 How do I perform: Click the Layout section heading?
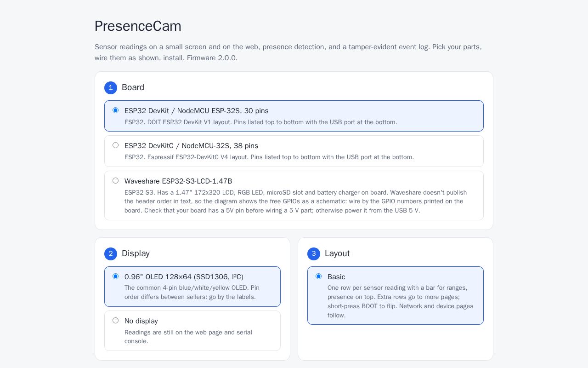pyautogui.click(x=337, y=253)
